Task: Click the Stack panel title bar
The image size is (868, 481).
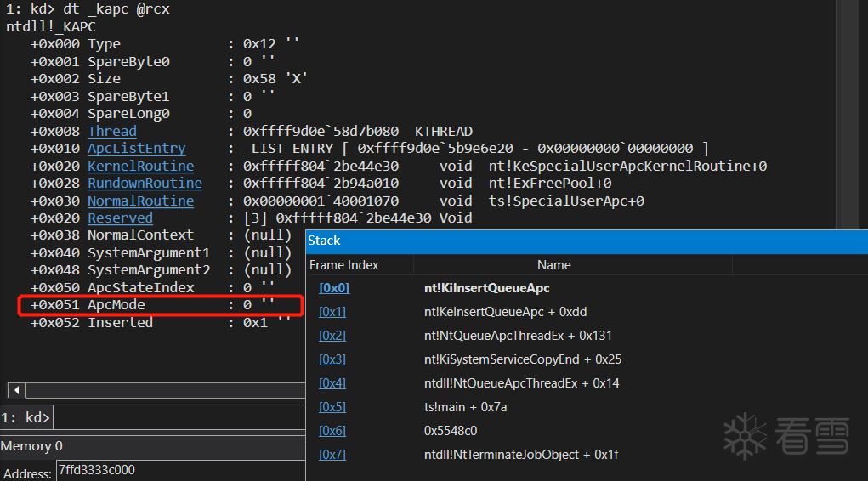Action: point(587,240)
